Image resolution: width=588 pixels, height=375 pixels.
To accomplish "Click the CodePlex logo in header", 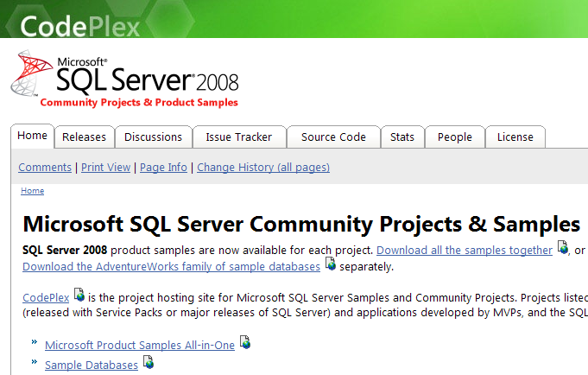I will [x=80, y=26].
